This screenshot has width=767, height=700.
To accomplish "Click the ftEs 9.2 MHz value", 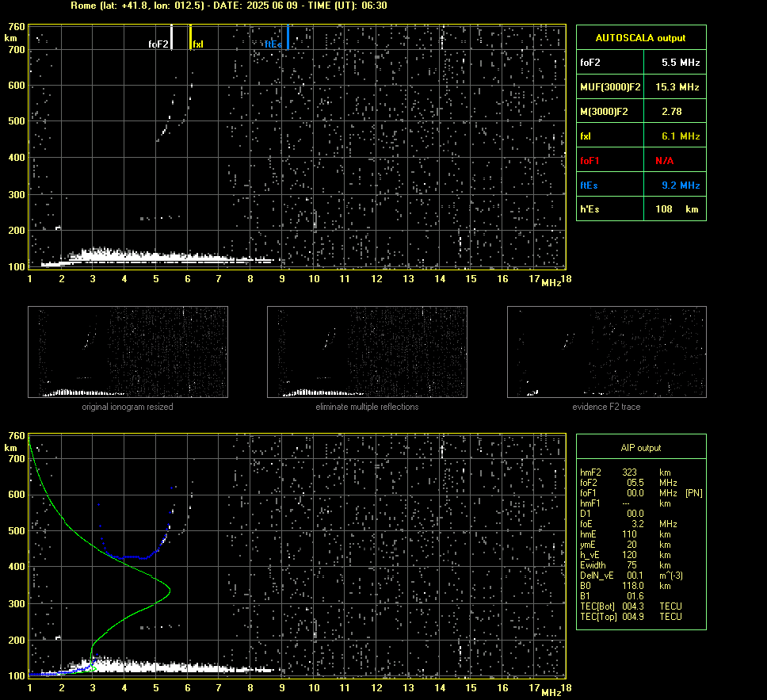I will (x=681, y=185).
